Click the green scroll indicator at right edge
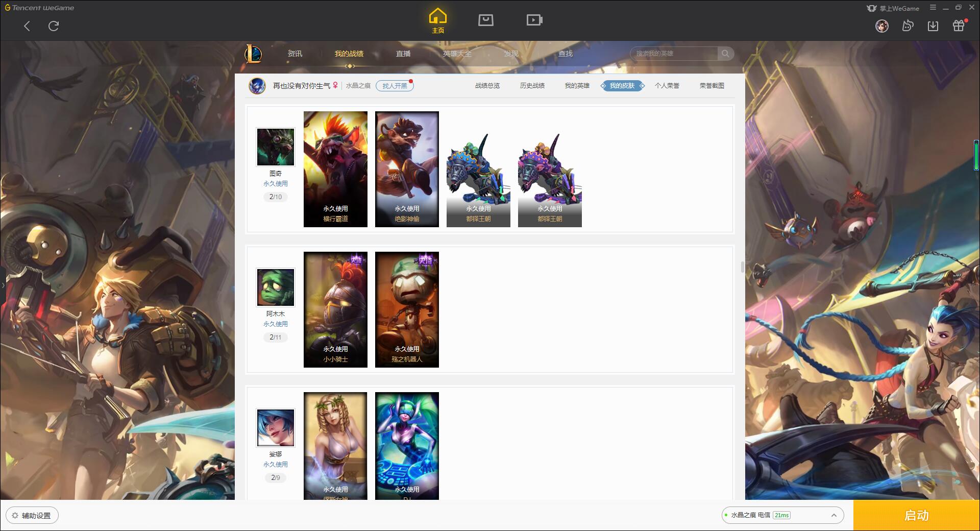Screen dimensions: 980x531 click(x=976, y=155)
